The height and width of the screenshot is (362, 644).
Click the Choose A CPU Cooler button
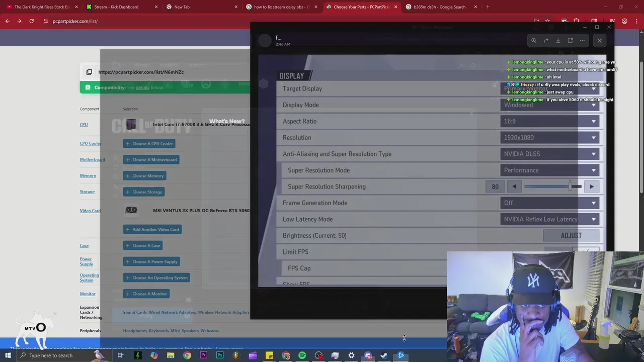pyautogui.click(x=149, y=144)
